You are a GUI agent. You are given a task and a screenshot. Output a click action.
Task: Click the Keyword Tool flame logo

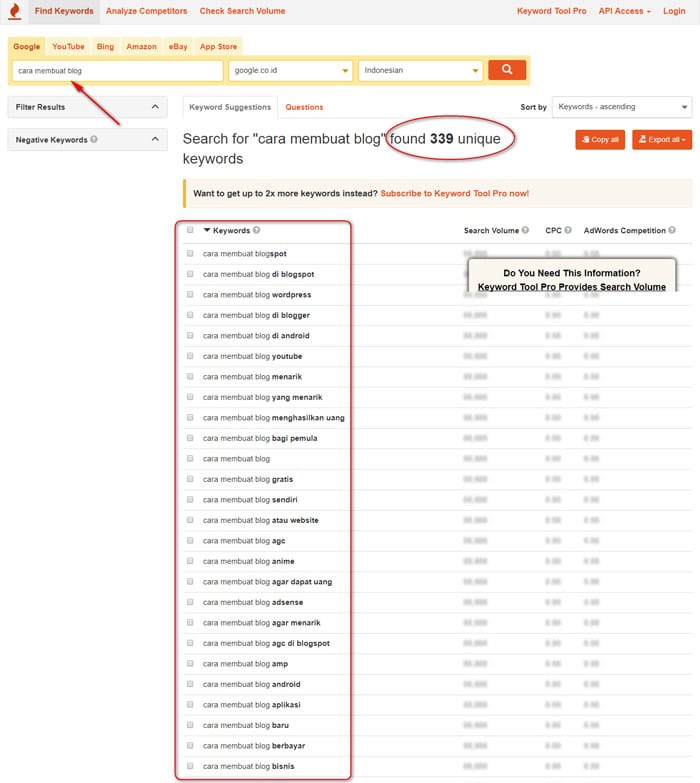pyautogui.click(x=14, y=12)
